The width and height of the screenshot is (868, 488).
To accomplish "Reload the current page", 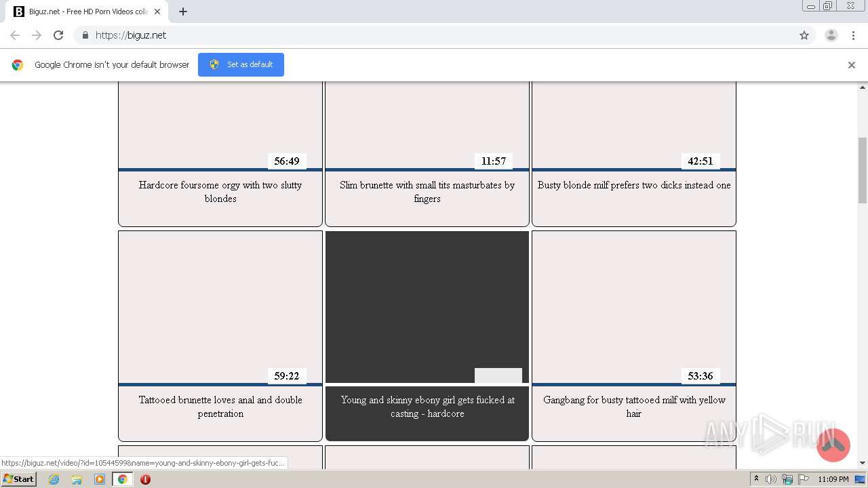I will [58, 35].
